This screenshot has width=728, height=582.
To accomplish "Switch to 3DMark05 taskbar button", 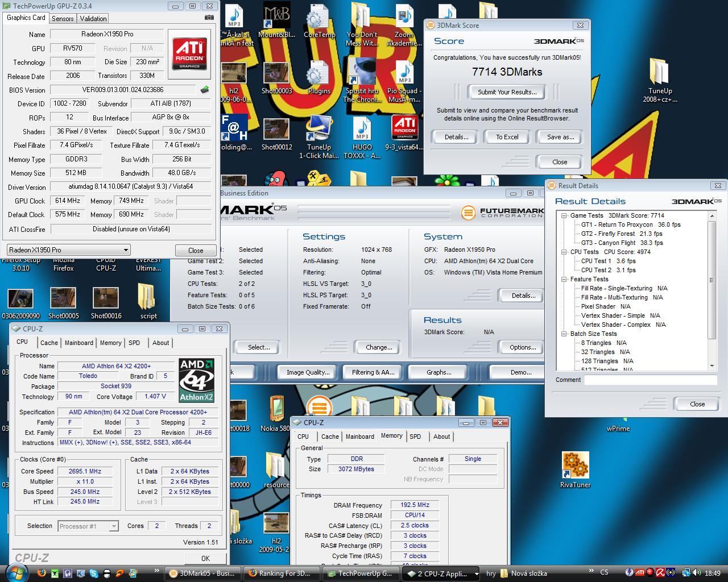I will tap(203, 573).
